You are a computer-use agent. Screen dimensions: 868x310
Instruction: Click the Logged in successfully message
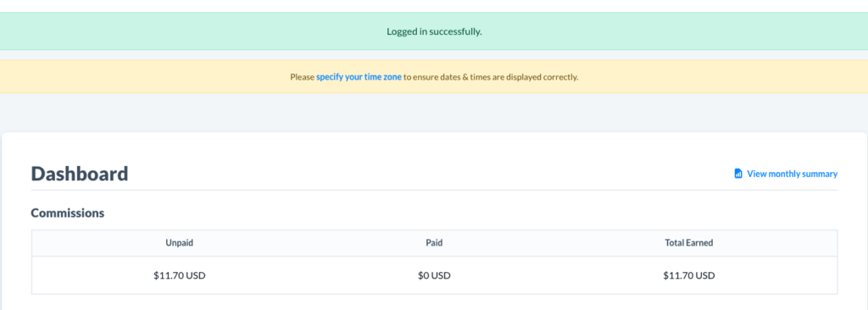434,31
